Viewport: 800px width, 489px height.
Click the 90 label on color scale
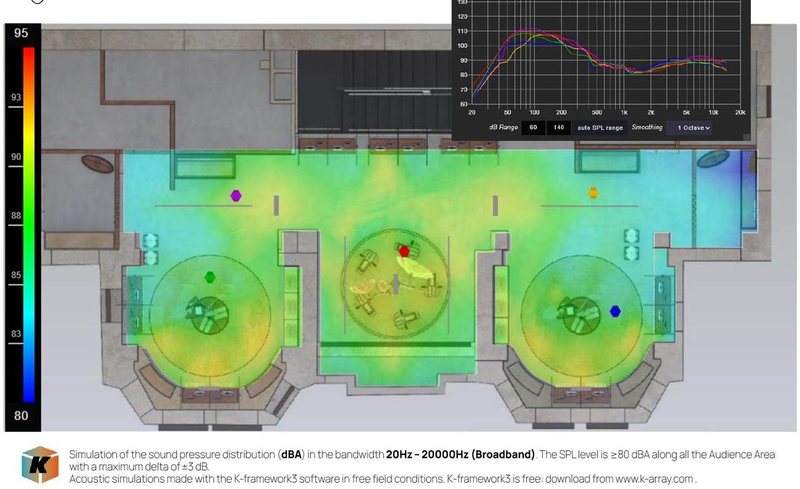click(x=16, y=156)
